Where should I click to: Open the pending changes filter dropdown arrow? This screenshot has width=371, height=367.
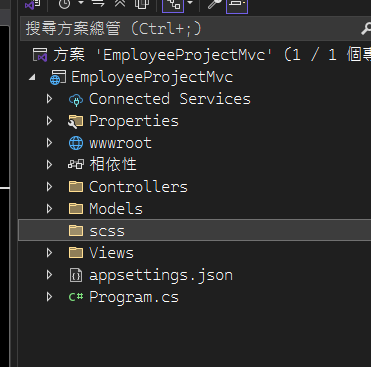pyautogui.click(x=81, y=3)
